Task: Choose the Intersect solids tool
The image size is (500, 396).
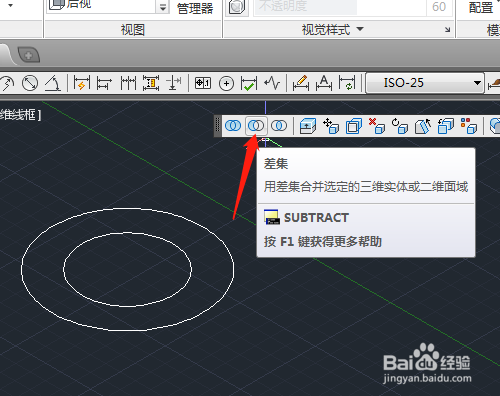Action: tap(279, 126)
